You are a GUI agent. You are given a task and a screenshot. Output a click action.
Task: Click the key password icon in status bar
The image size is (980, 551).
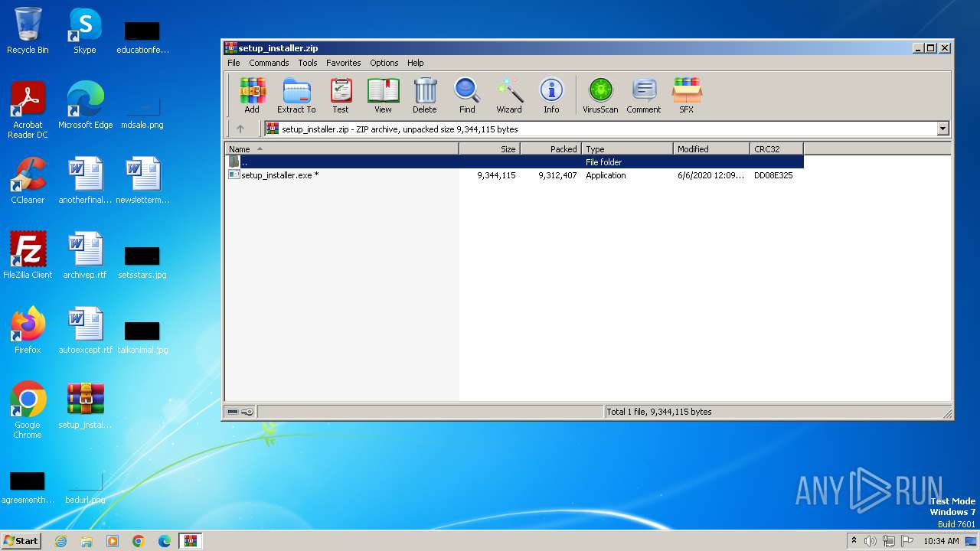247,412
